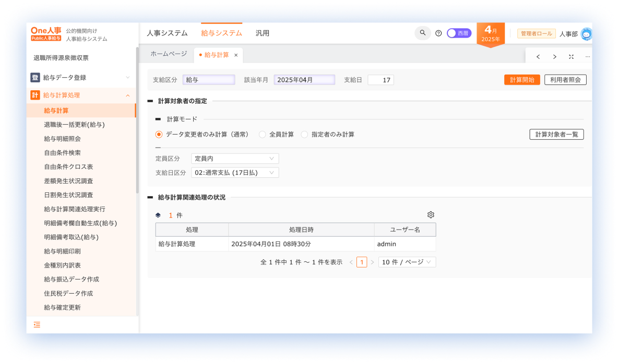Collapse the 計算モード subsection
Viewport: 619px width, 364px height.
[158, 119]
